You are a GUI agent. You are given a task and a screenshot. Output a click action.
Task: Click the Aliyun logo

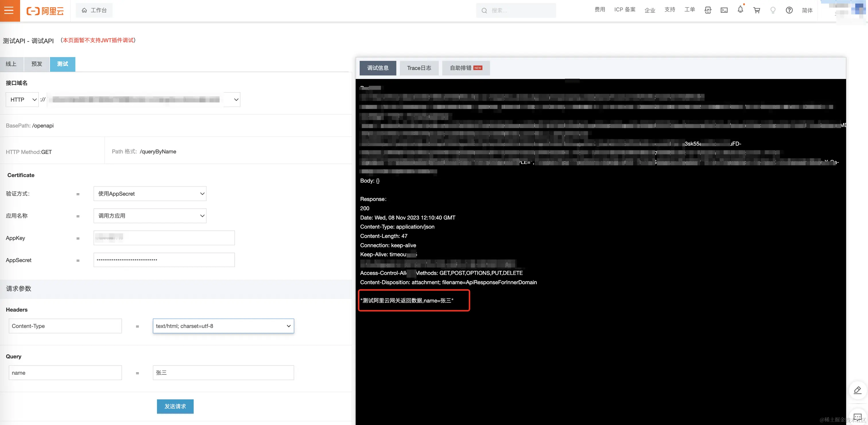pyautogui.click(x=45, y=11)
